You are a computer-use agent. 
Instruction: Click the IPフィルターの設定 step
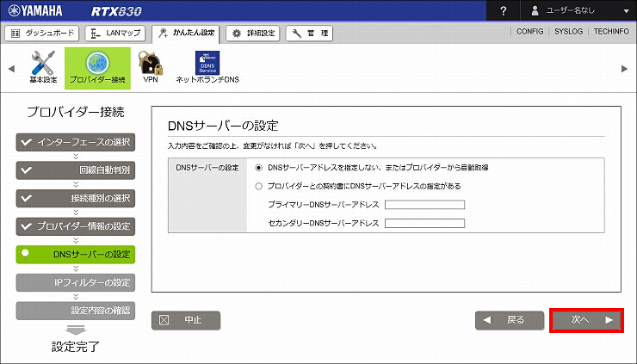coord(76,283)
